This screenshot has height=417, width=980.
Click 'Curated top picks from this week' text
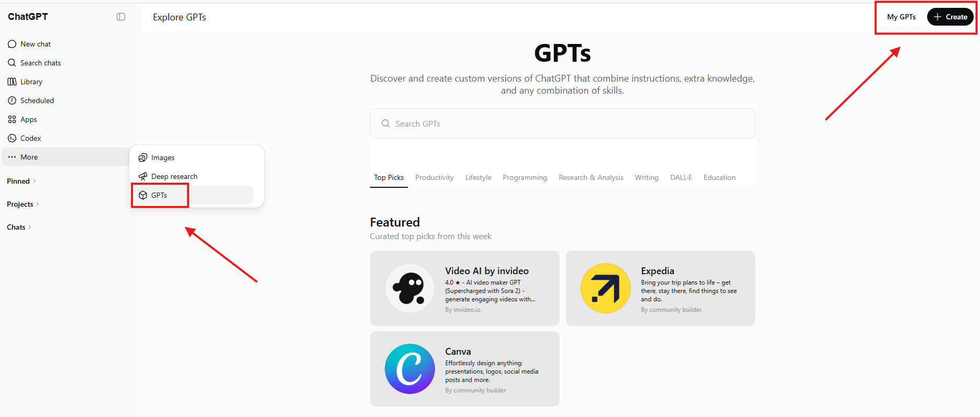click(x=431, y=236)
